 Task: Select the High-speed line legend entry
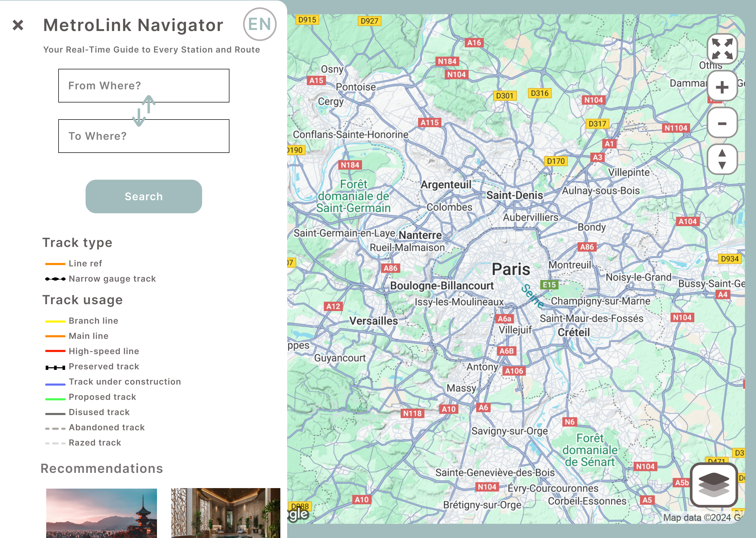pos(92,351)
